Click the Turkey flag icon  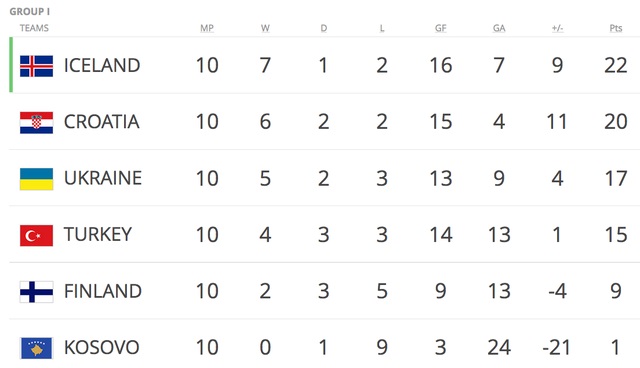36,235
